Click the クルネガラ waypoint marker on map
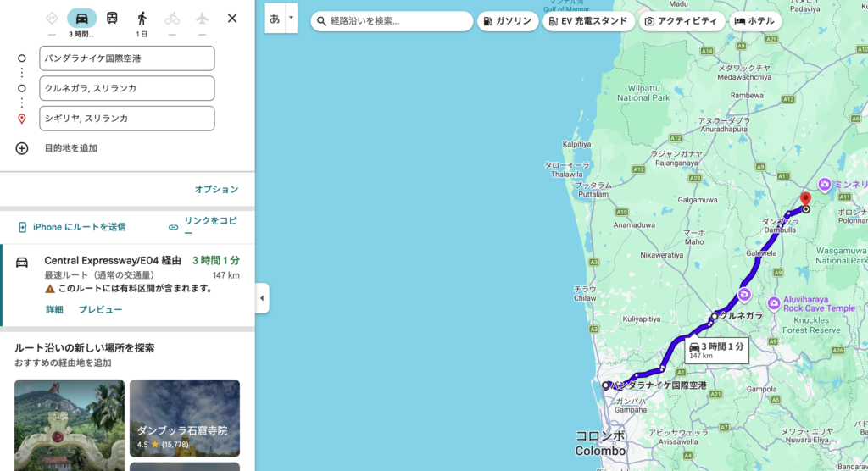Screen dimensions: 868x471 715,316
